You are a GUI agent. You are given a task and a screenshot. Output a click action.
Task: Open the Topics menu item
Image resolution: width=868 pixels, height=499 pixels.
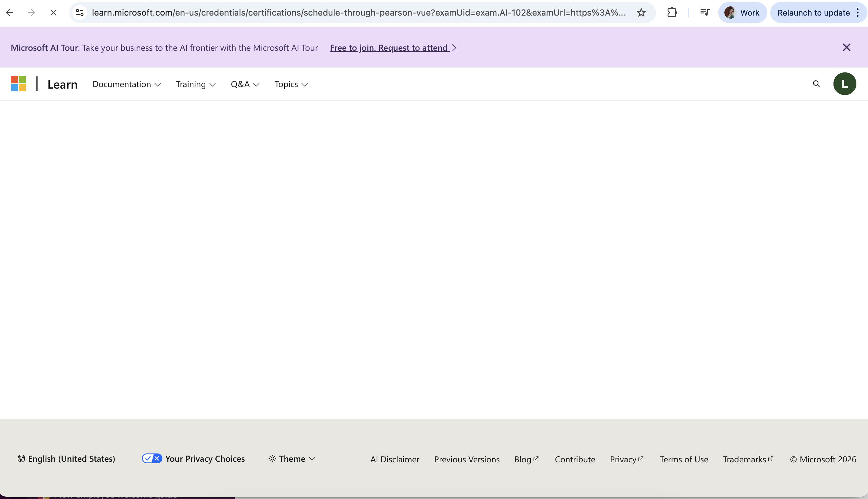pos(291,84)
